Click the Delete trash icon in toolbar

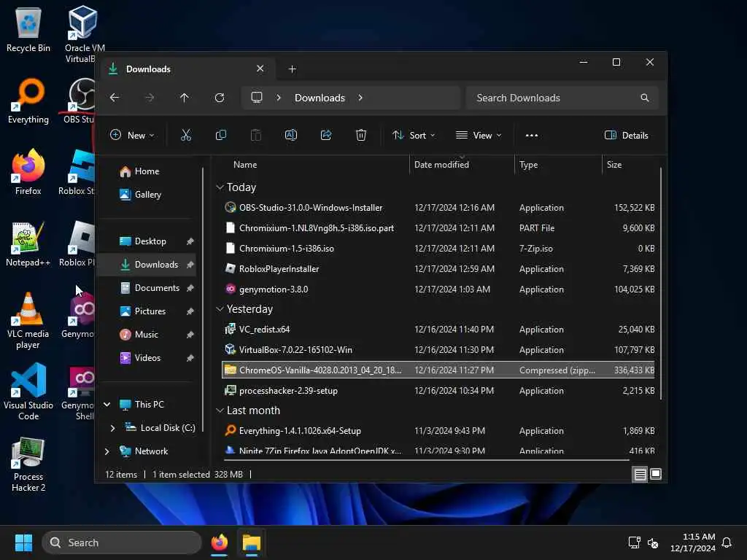(361, 135)
